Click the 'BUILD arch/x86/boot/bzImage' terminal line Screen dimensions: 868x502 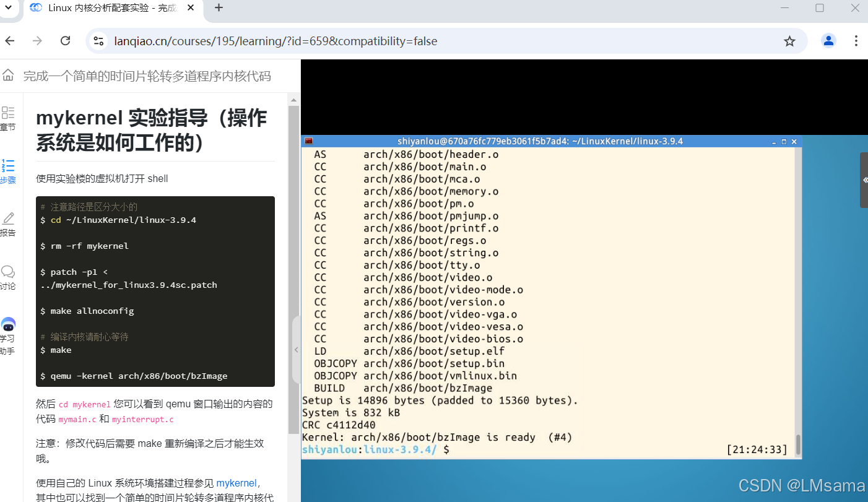(x=403, y=388)
